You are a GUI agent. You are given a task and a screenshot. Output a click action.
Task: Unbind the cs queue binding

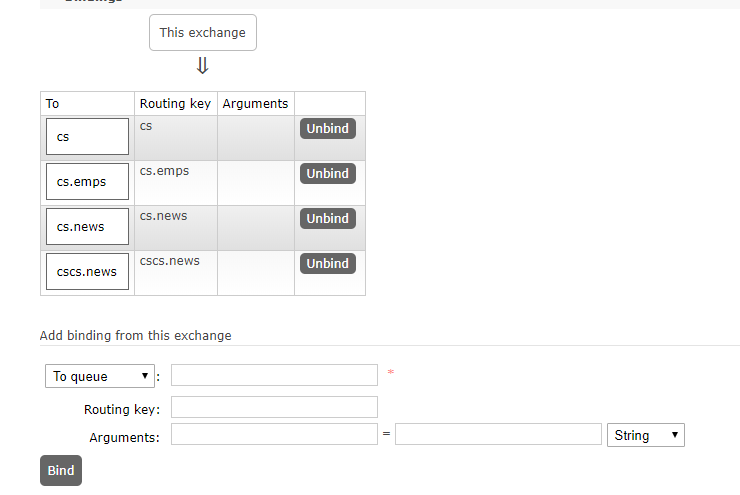point(327,129)
